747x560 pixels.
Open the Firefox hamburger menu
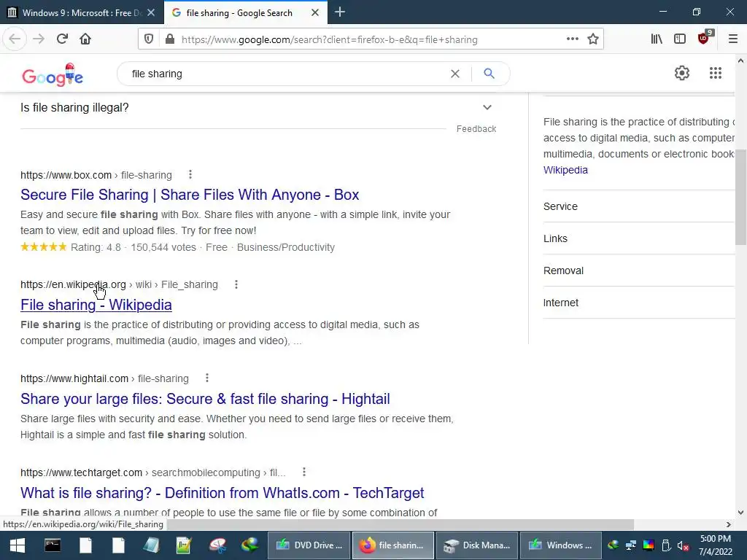[732, 39]
